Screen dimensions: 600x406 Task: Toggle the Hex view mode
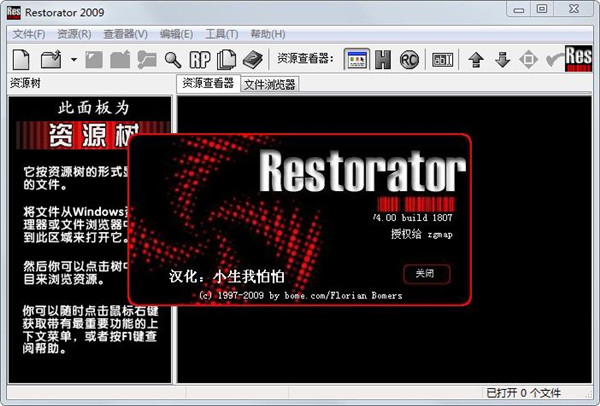(x=382, y=59)
